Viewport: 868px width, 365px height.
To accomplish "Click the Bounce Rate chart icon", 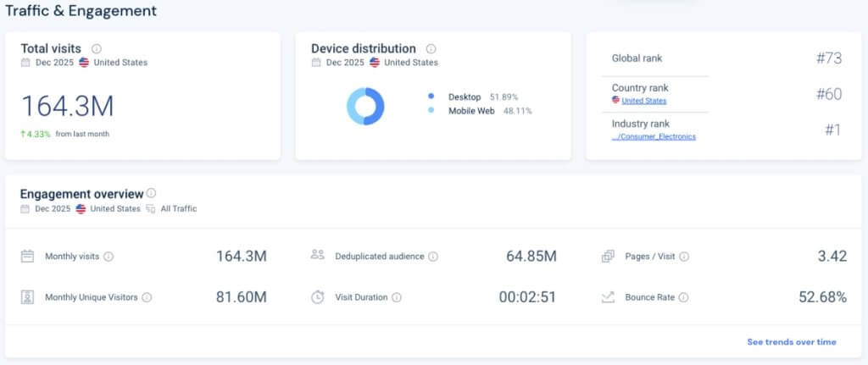I will (608, 297).
